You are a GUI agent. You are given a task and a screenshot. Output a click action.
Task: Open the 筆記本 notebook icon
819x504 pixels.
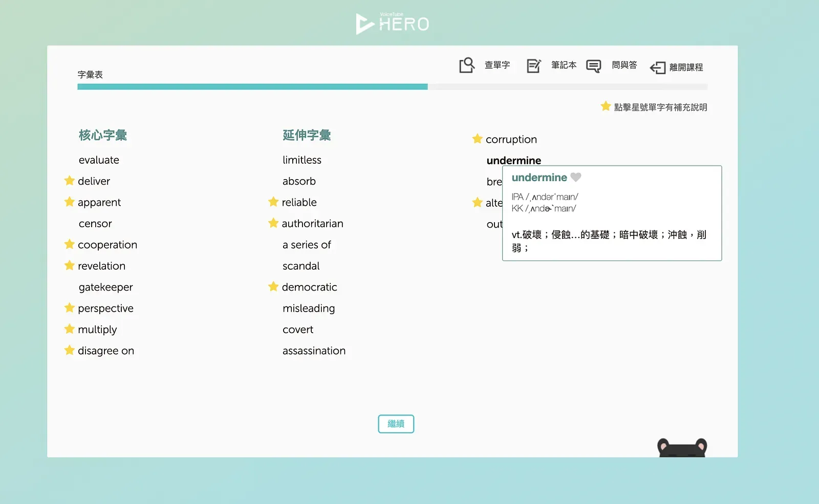click(x=534, y=65)
